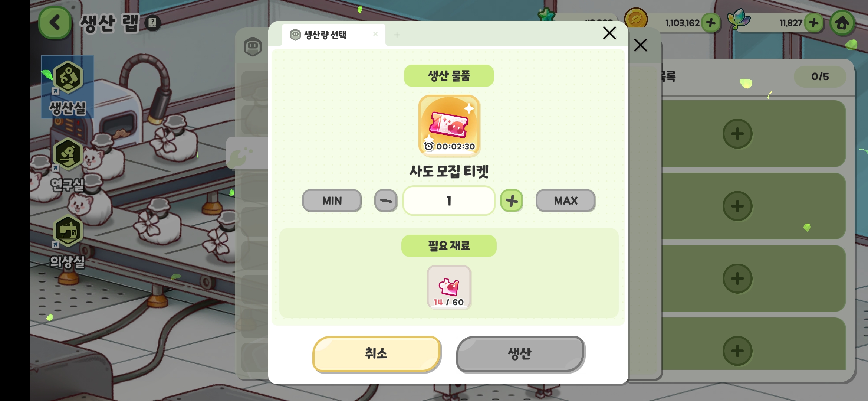The width and height of the screenshot is (868, 401).
Task: Add more gold coins with plus icon
Action: (x=711, y=23)
